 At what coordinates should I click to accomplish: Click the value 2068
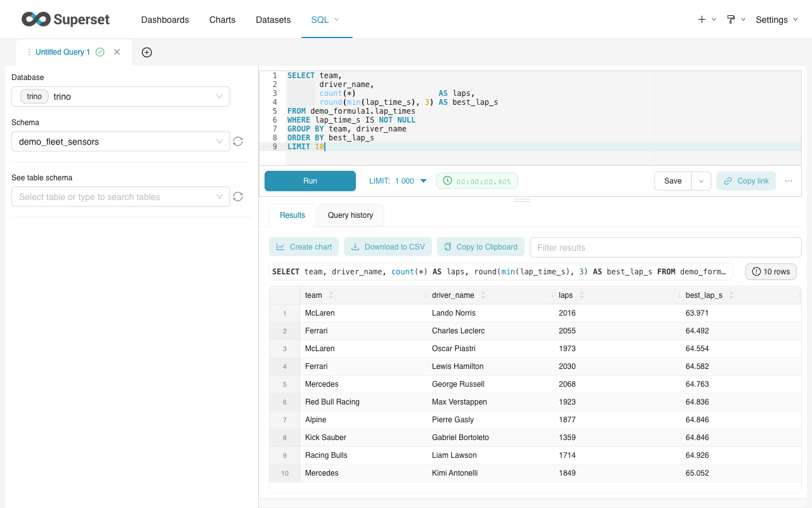pos(567,384)
